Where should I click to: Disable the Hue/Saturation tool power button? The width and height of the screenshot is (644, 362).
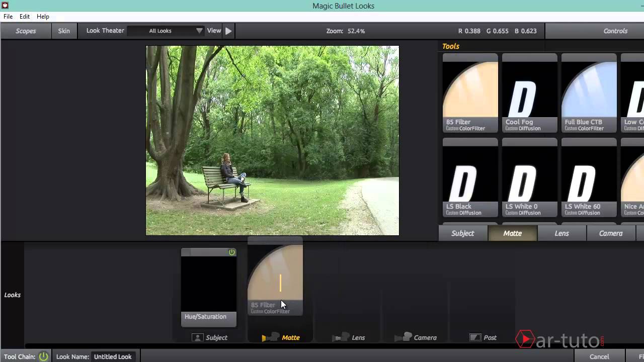click(x=231, y=252)
